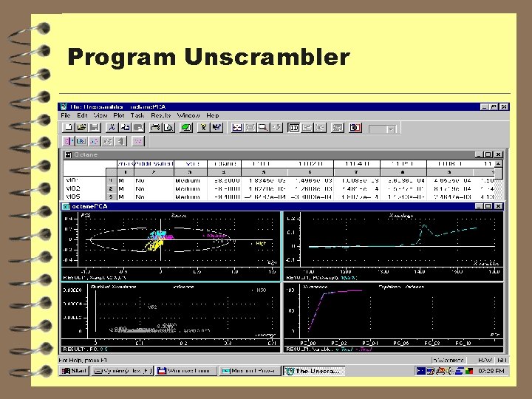Open the Window menu

point(188,115)
